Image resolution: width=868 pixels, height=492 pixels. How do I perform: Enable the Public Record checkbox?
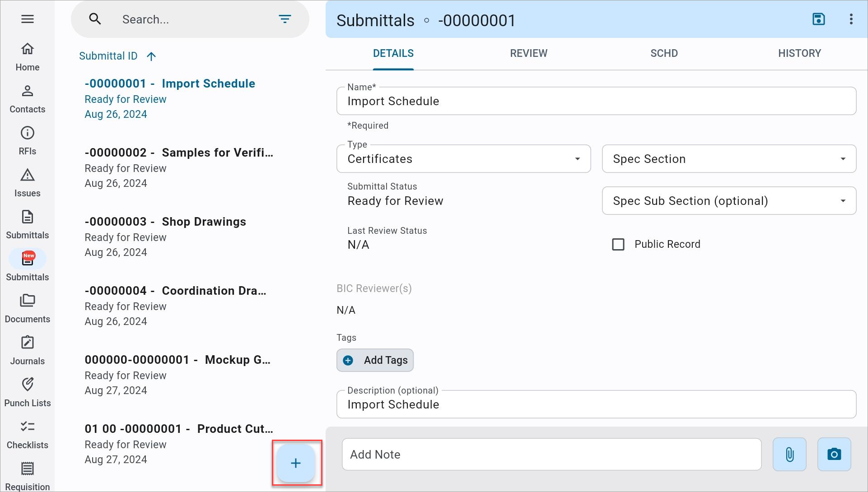618,244
